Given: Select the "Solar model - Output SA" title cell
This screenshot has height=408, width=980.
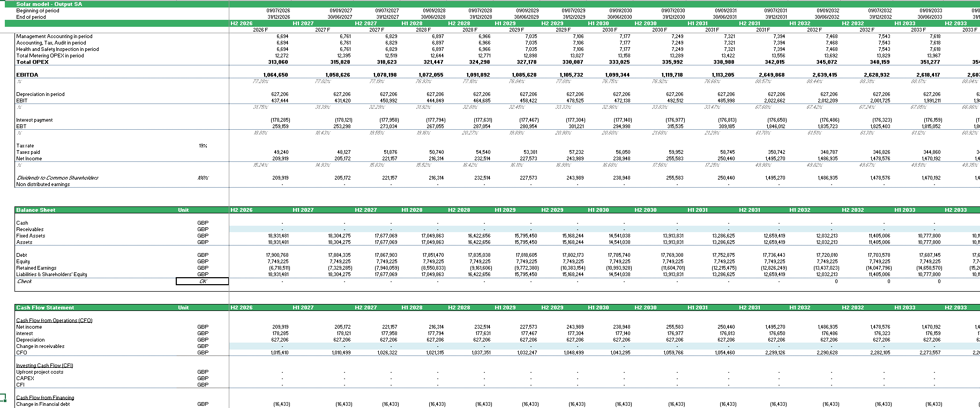Looking at the screenshot, I should pos(49,4).
